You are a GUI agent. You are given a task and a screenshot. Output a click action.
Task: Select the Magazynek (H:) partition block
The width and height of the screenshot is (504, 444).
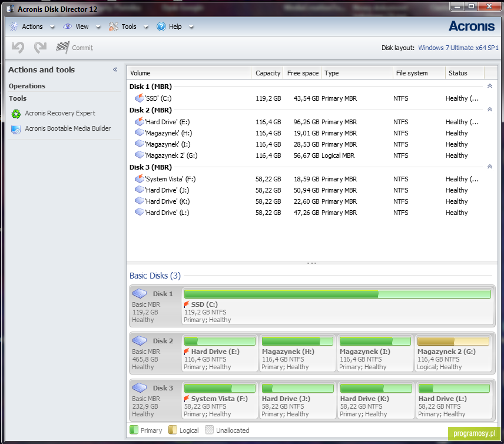298,353
